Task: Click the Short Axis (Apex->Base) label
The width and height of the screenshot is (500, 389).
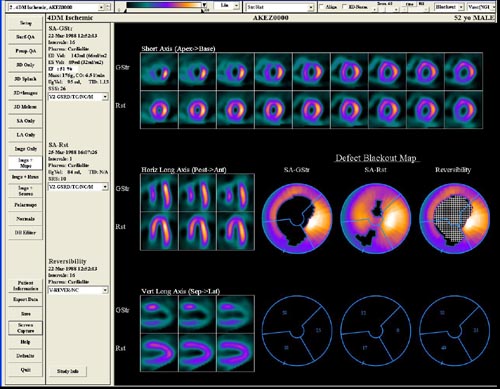Action: (x=178, y=49)
